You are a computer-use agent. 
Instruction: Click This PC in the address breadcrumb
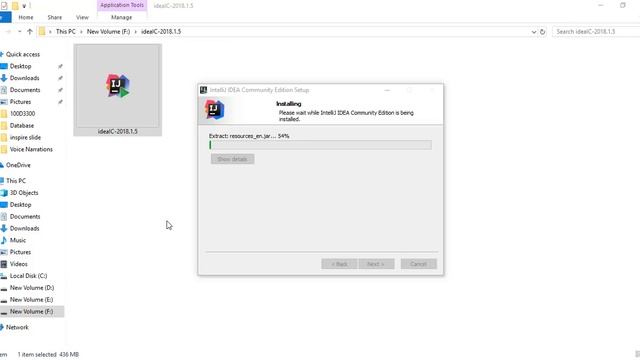(x=66, y=31)
